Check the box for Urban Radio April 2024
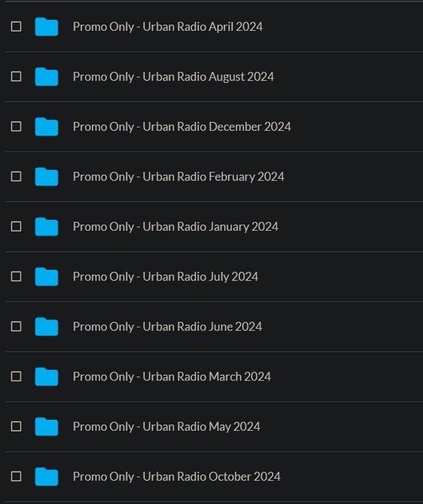This screenshot has width=423, height=504. click(16, 27)
